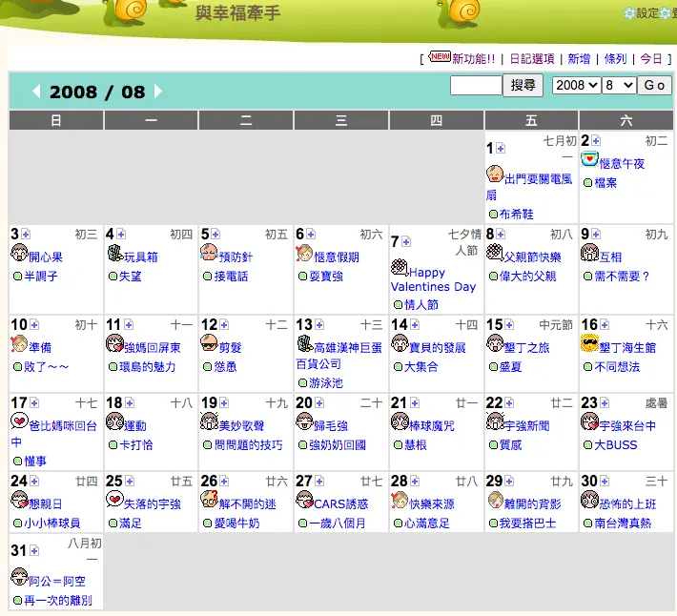The height and width of the screenshot is (616, 677).
Task: Open the 強媽回屏東 entry
Action: tap(153, 347)
